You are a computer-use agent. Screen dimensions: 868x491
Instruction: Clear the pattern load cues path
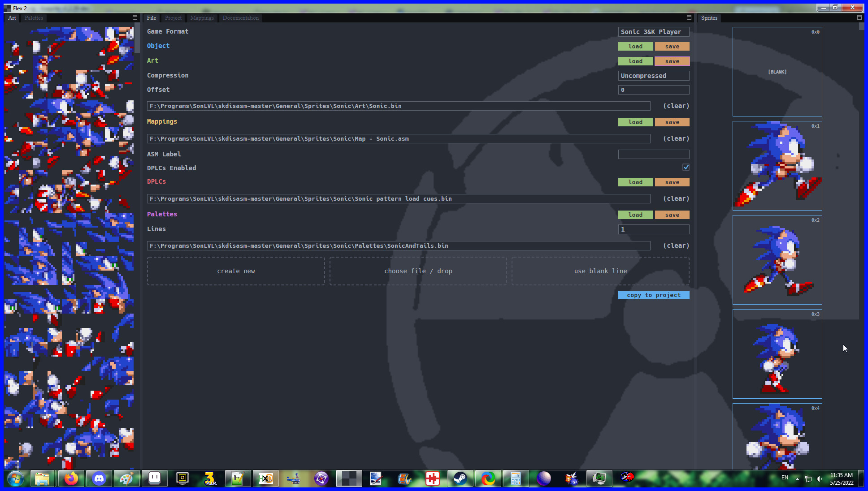pos(676,198)
